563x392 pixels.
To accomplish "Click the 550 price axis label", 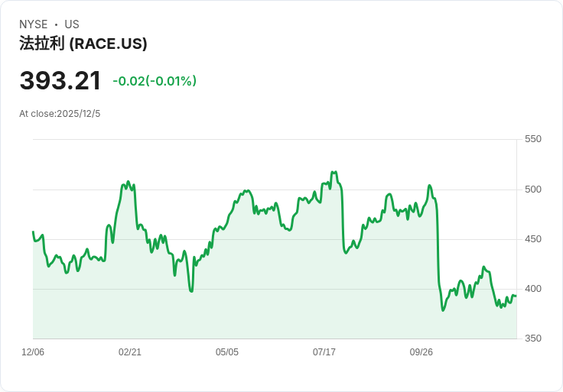I will 533,139.
